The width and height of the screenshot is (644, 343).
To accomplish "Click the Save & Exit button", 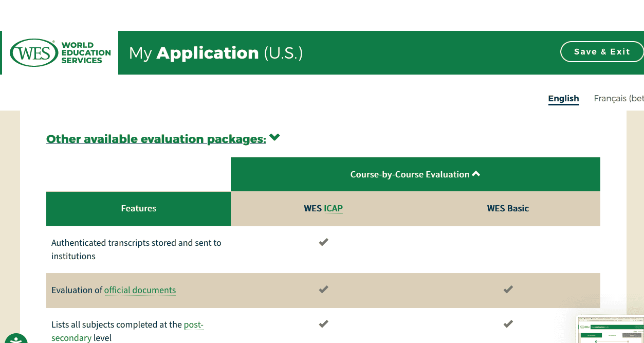I will coord(602,51).
